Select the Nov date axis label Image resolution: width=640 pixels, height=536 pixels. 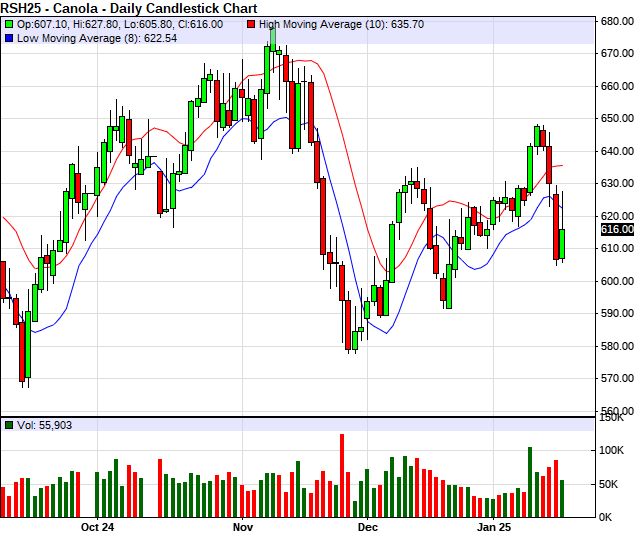(x=243, y=526)
